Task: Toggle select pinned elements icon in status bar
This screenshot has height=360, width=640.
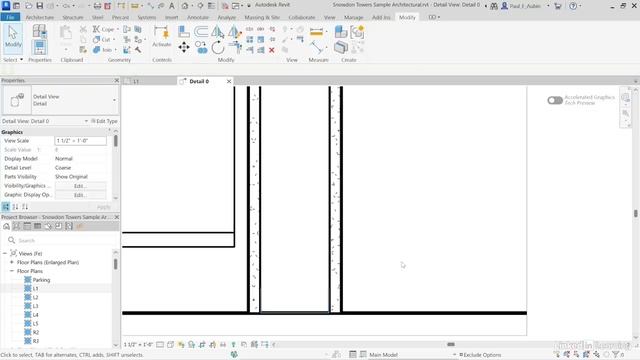Action: pos(577,355)
